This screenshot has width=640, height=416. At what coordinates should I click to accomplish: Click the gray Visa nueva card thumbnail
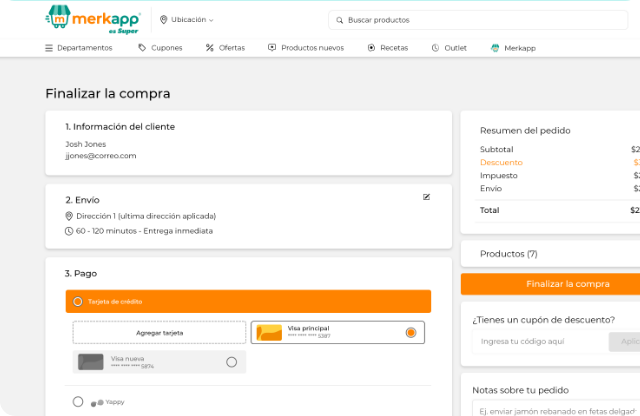click(91, 362)
